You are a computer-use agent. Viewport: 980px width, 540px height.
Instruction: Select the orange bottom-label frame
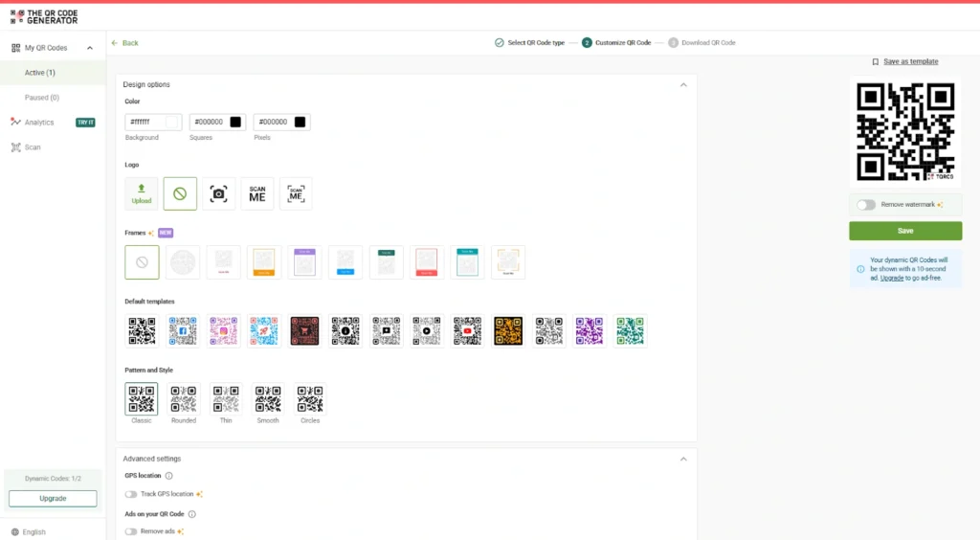click(264, 262)
